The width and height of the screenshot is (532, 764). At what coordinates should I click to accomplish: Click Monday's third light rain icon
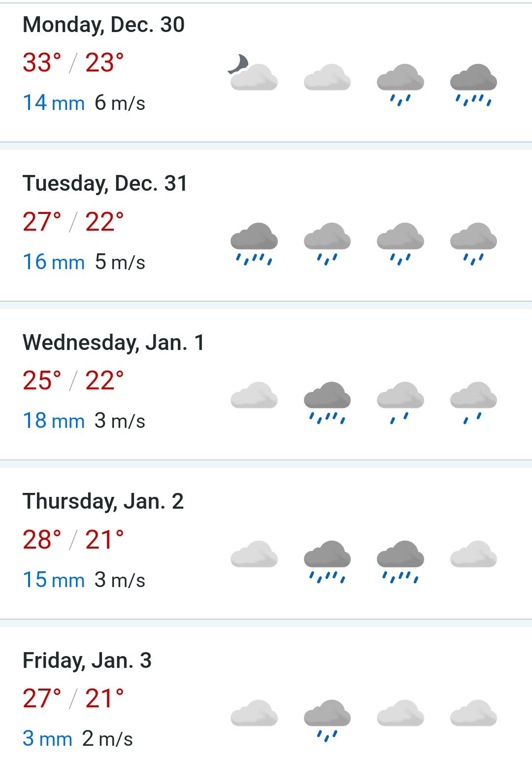coord(400,85)
